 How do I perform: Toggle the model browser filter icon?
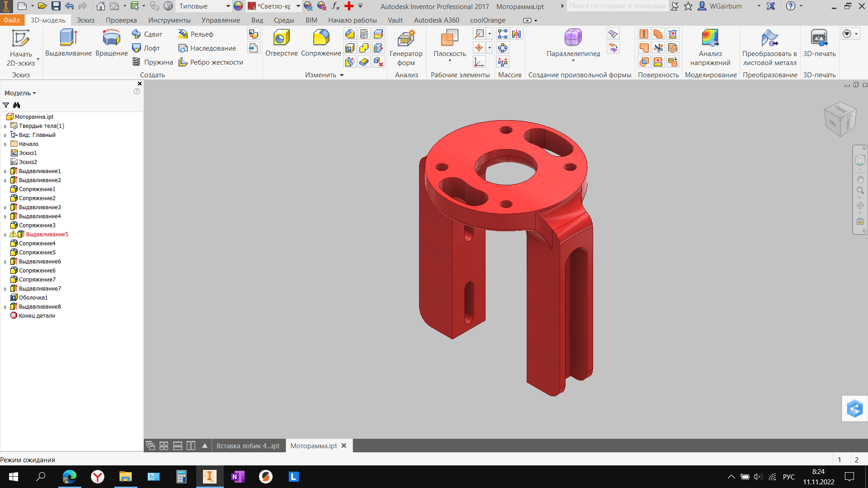[6, 105]
